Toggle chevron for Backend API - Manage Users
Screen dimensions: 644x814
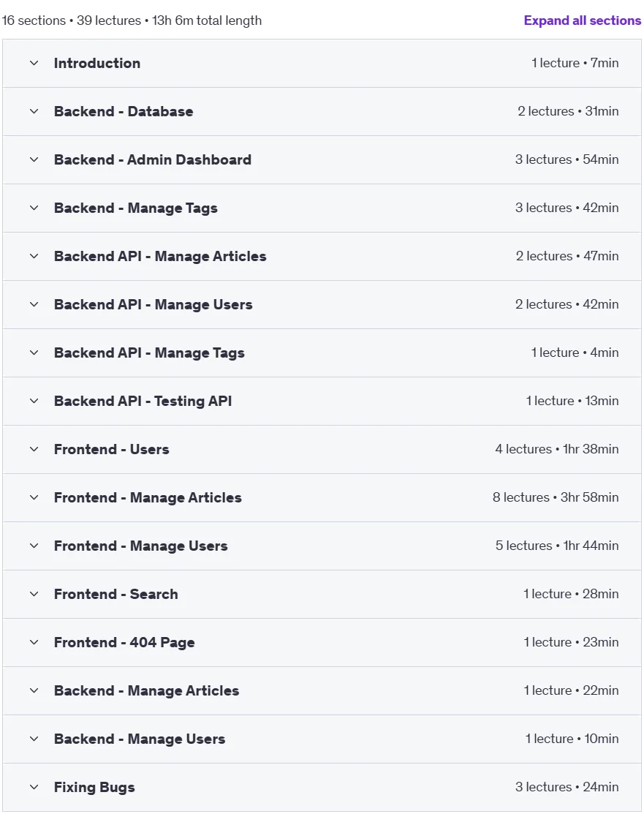pyautogui.click(x=34, y=305)
